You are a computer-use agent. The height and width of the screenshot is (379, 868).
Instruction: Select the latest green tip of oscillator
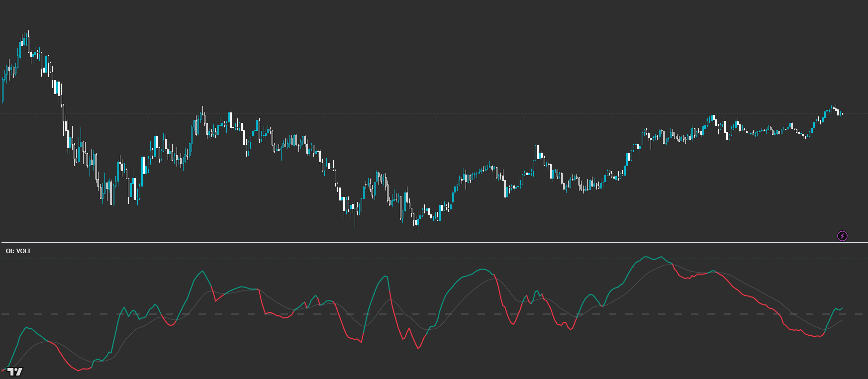coord(842,308)
